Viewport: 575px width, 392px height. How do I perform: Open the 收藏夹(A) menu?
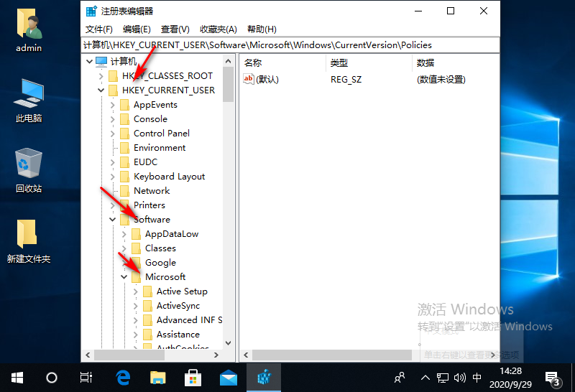[x=218, y=29]
